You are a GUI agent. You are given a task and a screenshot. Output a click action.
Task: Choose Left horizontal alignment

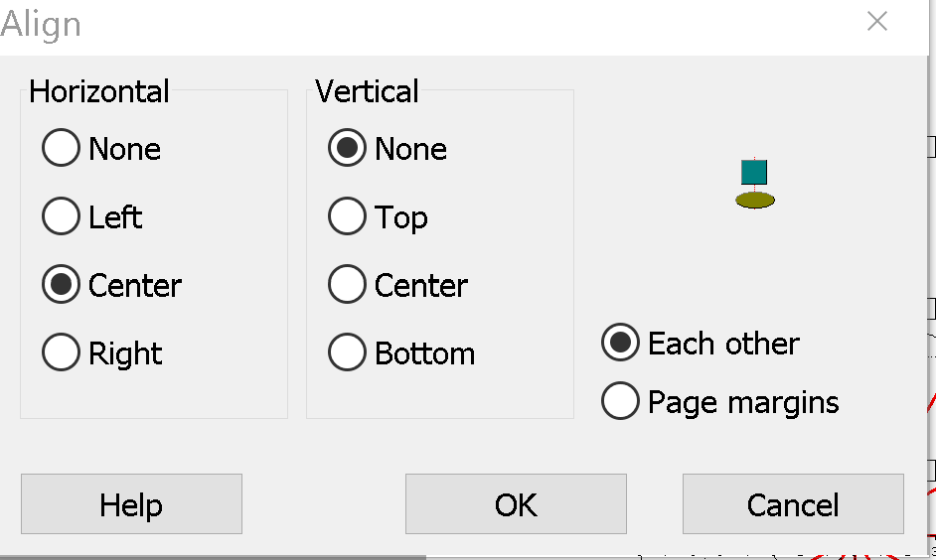pyautogui.click(x=61, y=217)
